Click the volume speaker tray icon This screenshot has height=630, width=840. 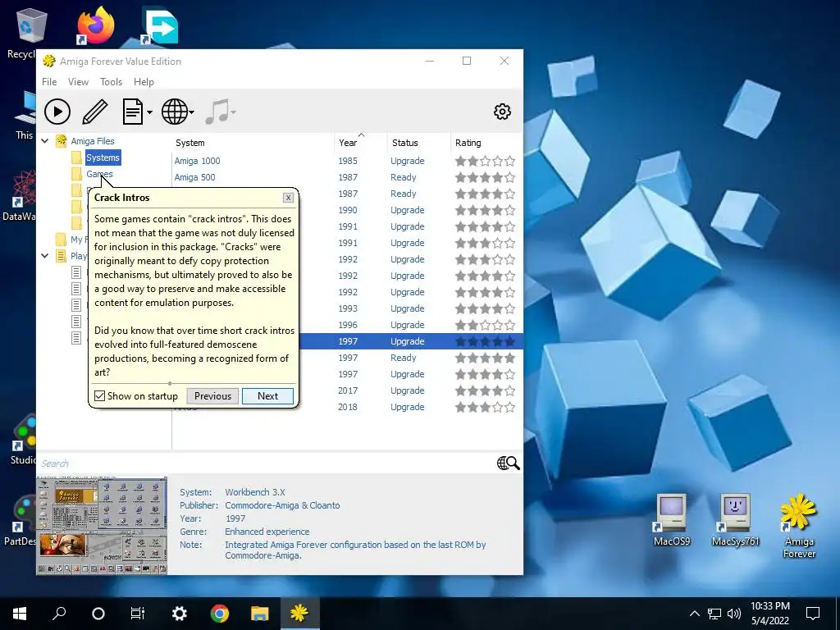[734, 614]
